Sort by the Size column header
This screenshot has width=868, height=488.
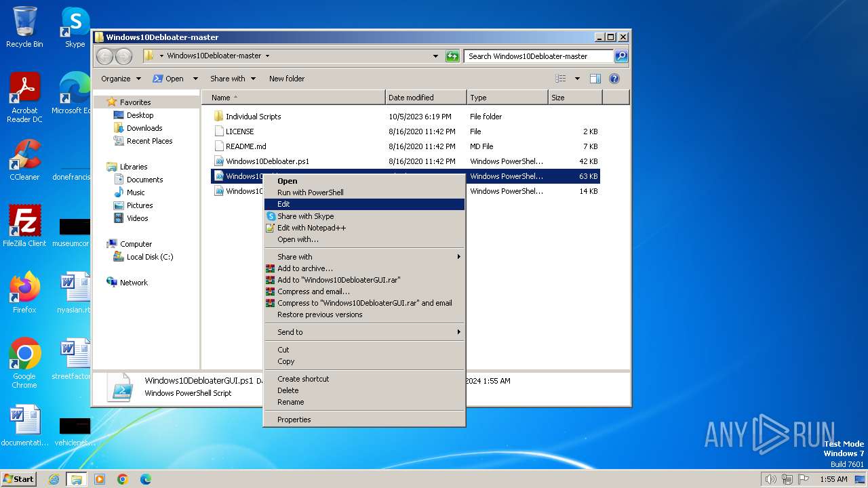pyautogui.click(x=575, y=98)
